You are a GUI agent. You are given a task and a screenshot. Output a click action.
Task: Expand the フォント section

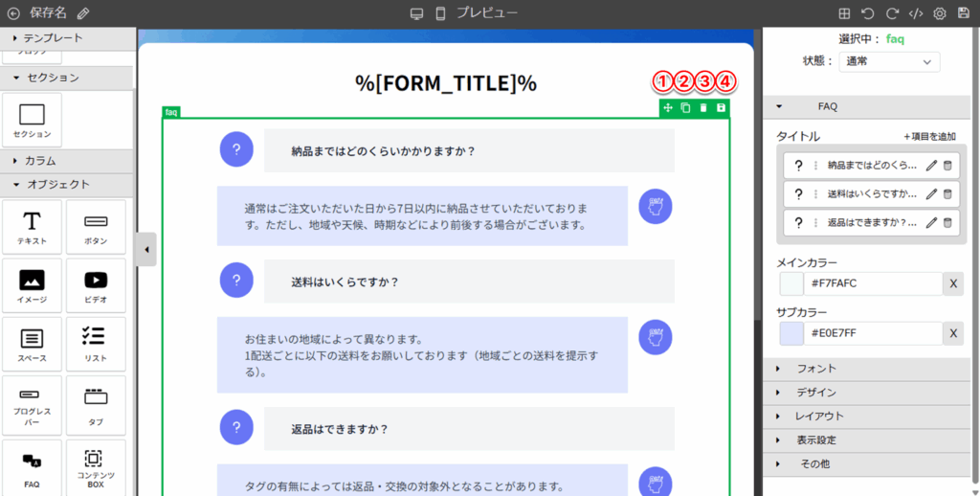[816, 369]
